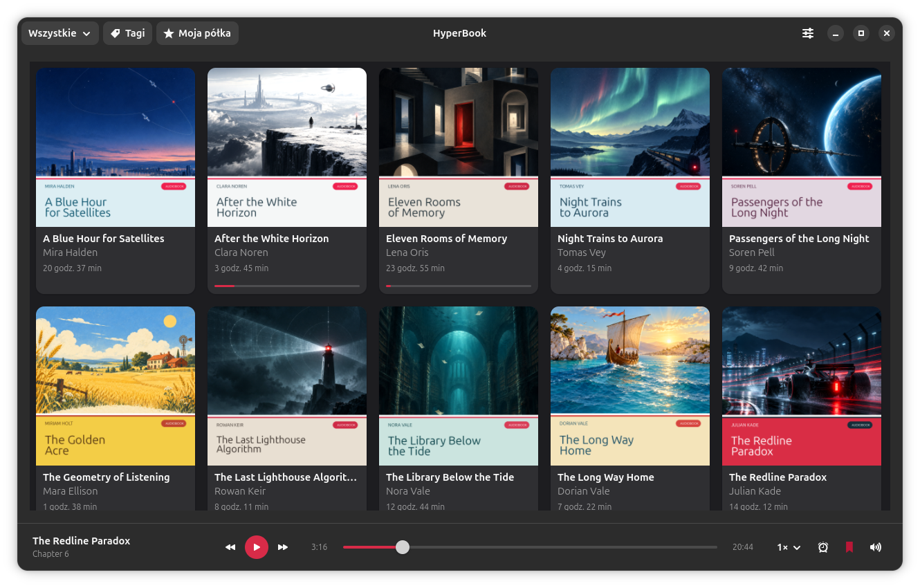Open The Golden Acre cover art

116,386
